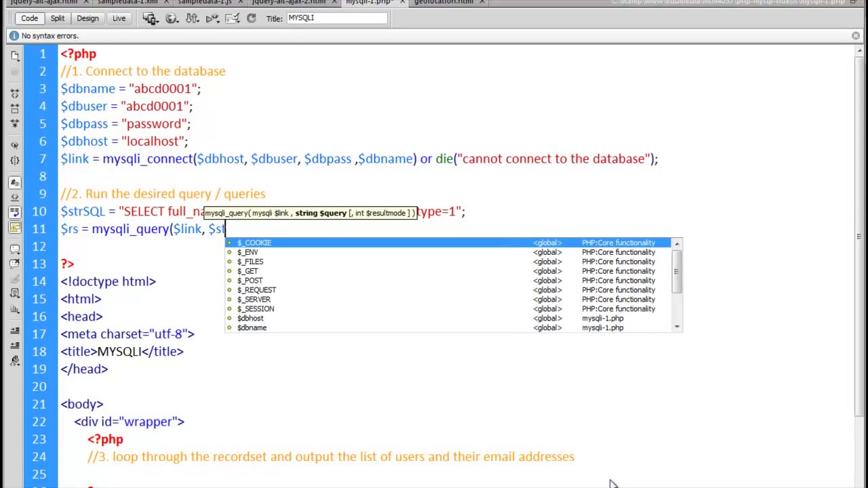868x488 pixels.
Task: Click the Move or Convert CSS icon
Action: 15,308
